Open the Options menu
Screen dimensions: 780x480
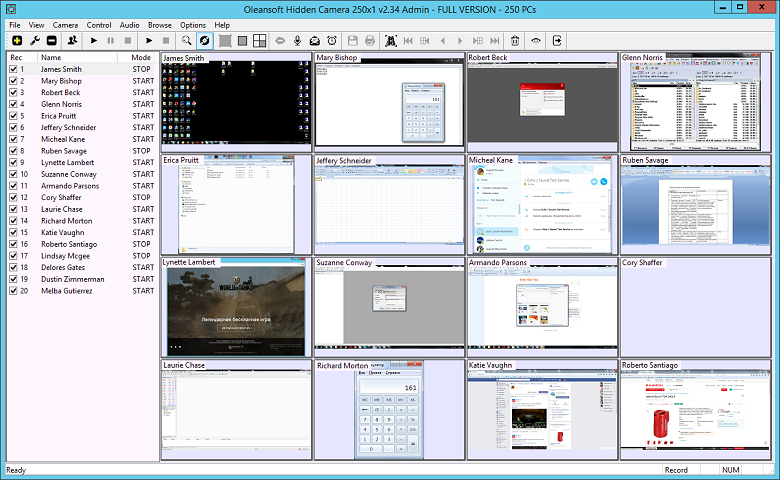coord(193,24)
